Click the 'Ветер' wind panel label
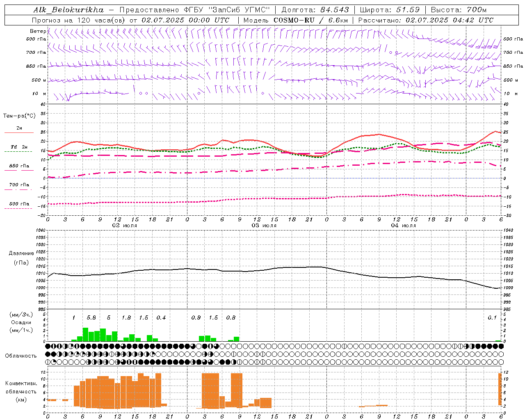The width and height of the screenshot is (525, 420). [x=38, y=31]
